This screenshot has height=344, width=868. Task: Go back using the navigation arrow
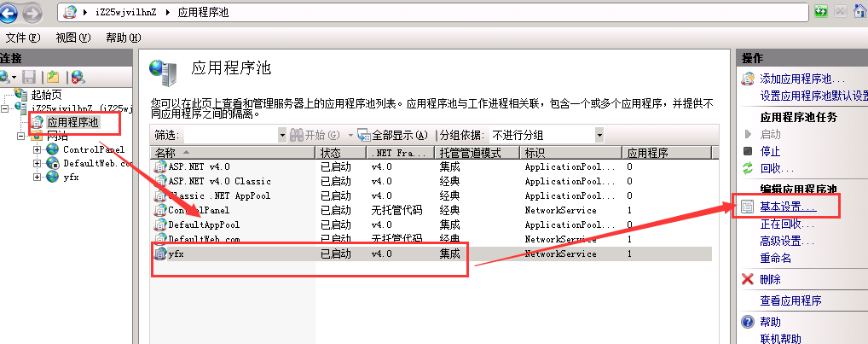click(x=9, y=12)
